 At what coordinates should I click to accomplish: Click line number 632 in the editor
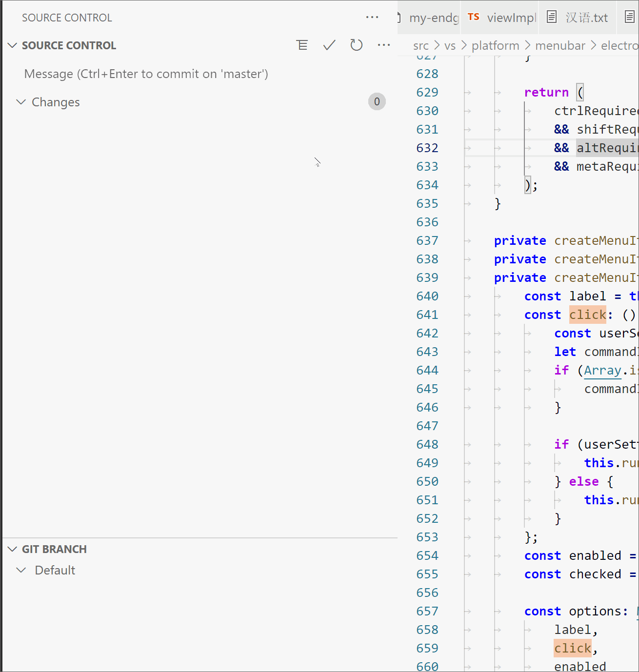[x=427, y=147]
